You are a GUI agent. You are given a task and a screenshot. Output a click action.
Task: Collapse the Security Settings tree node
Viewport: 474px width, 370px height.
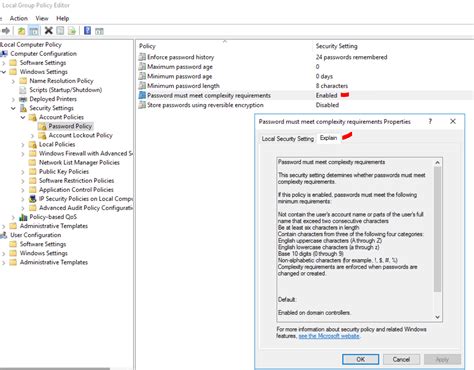click(x=13, y=108)
